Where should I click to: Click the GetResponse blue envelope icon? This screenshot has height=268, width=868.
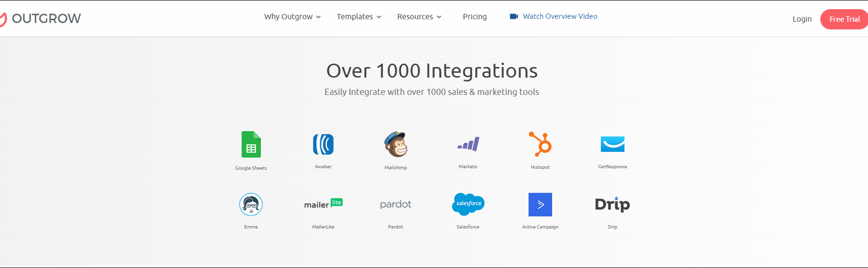[612, 144]
